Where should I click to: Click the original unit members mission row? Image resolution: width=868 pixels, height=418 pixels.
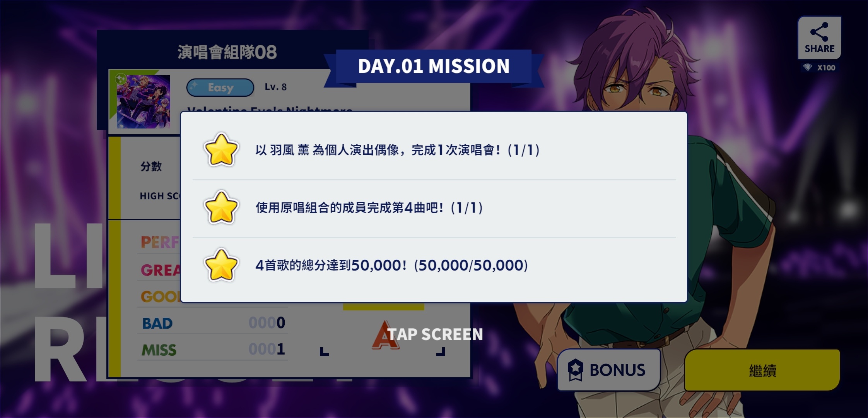point(434,208)
